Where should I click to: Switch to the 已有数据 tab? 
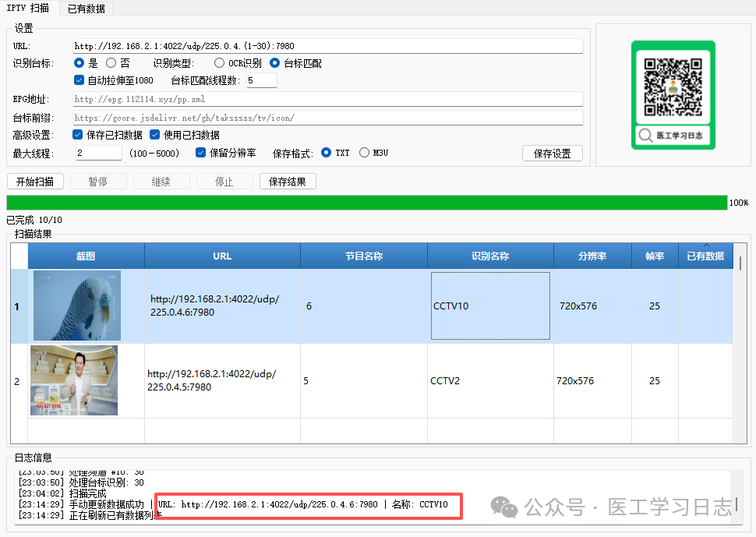coord(86,9)
